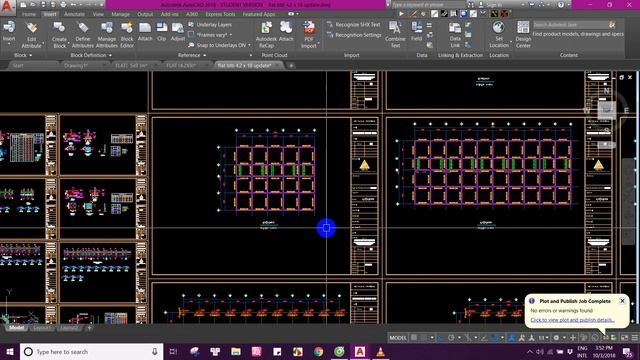This screenshot has width=640, height=360.
Task: Click Underlay Layers
Action: click(210, 24)
